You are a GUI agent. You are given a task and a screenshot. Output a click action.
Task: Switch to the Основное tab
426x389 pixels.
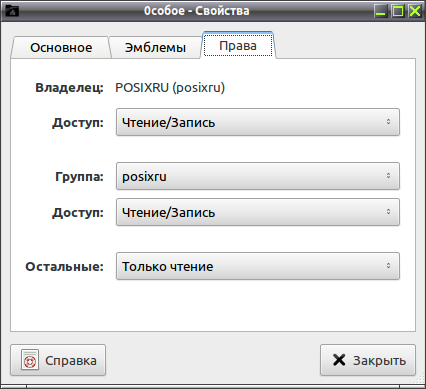[61, 47]
